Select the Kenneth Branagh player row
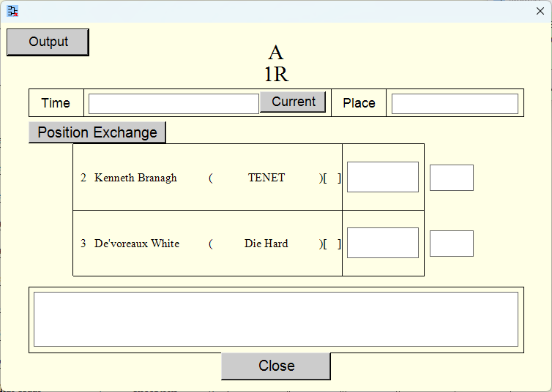The width and height of the screenshot is (552, 392). tap(207, 177)
